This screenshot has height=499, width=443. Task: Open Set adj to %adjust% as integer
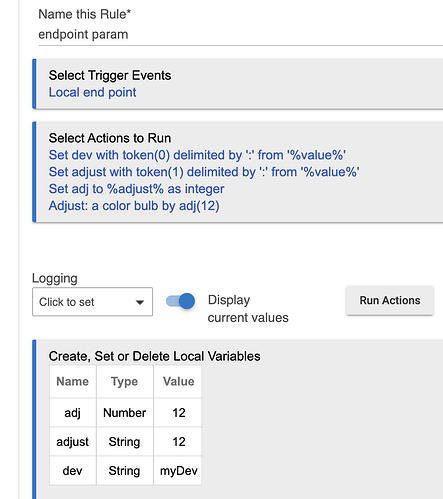pos(136,189)
